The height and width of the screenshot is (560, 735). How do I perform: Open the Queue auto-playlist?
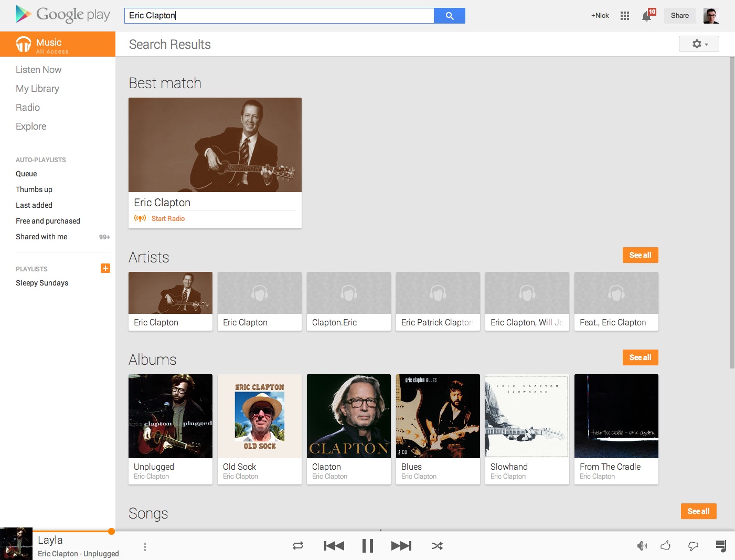tap(26, 174)
